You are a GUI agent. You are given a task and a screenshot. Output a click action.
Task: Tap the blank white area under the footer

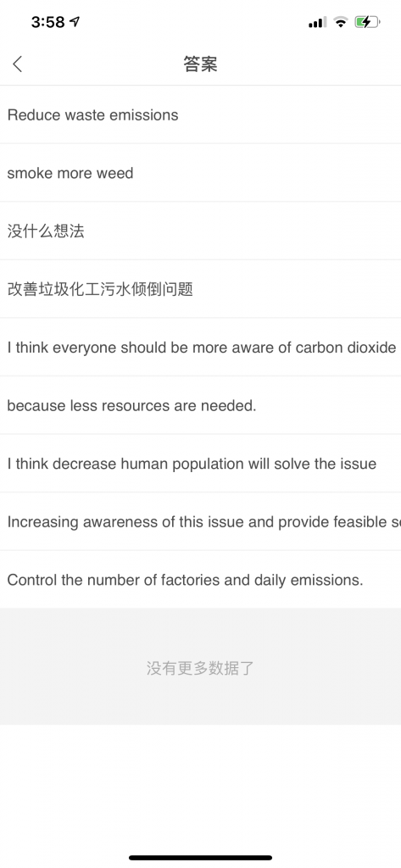(x=200, y=786)
